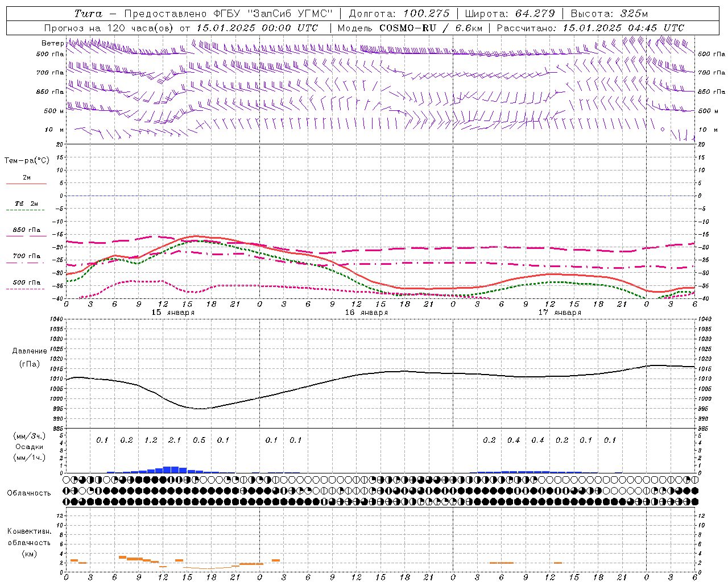Click "-40" at bottom of right temperature axis
This screenshot has height=582, width=728.
704,299
